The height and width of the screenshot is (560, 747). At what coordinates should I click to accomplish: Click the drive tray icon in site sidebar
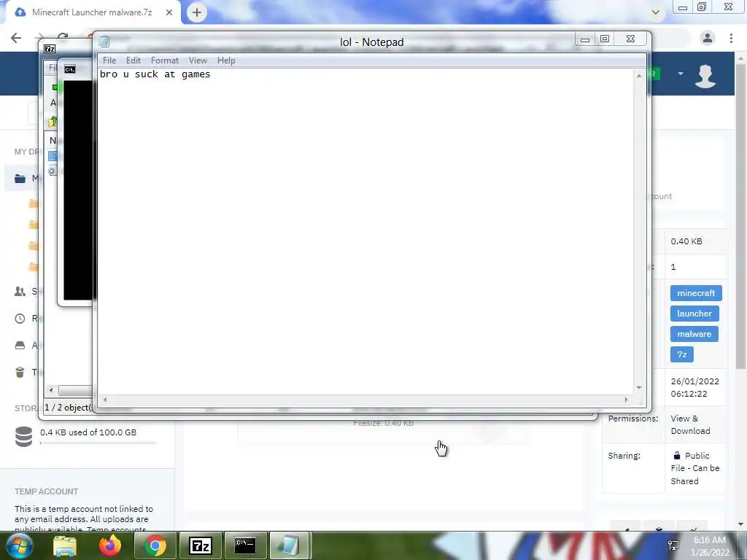coord(20,345)
